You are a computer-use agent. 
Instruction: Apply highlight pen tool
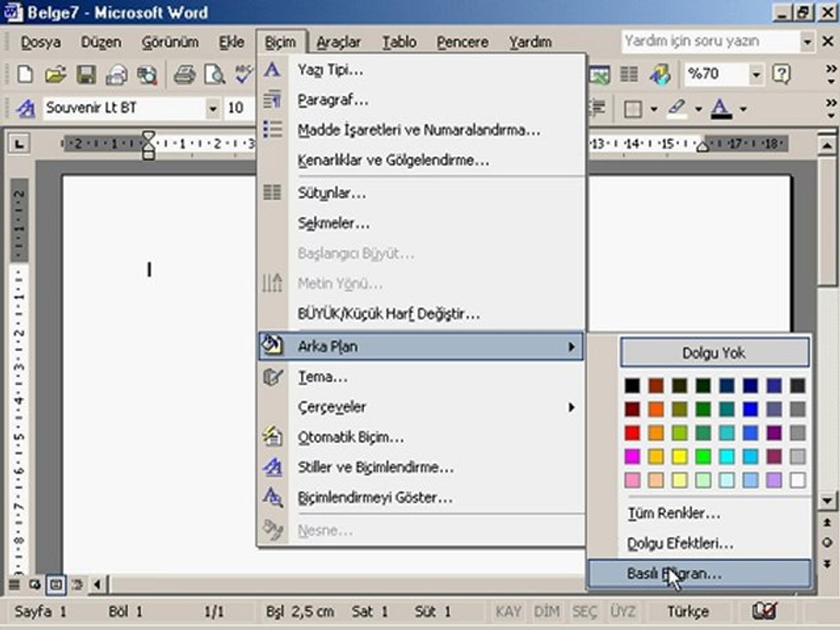(676, 108)
